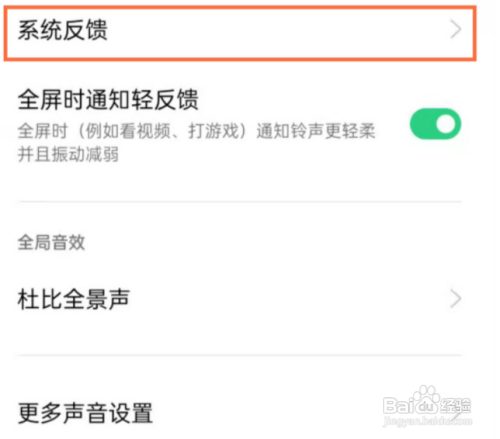Expand the chevron next to 杜比全景声
Viewport: 500px width, 439px height.
click(456, 299)
